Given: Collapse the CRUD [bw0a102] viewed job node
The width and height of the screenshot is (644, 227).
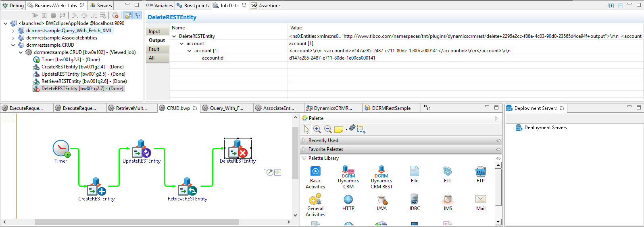Looking at the screenshot, I should pyautogui.click(x=21, y=52).
